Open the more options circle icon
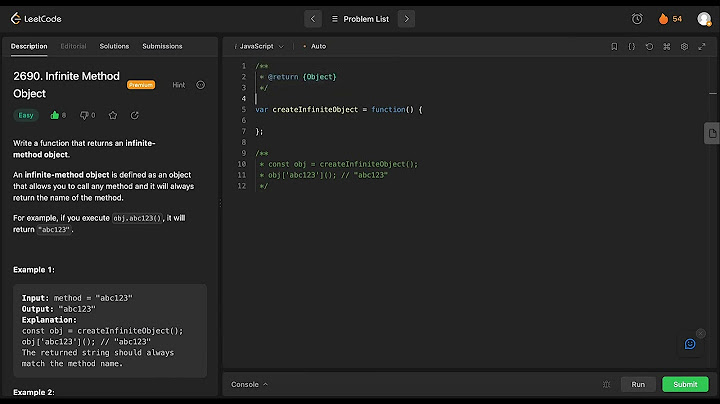Screen dimensions: 720x404 pyautogui.click(x=201, y=85)
